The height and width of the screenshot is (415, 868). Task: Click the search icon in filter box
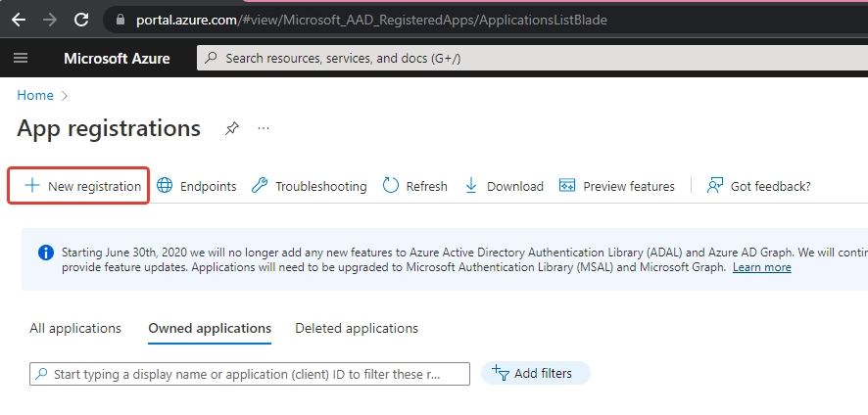tap(41, 374)
